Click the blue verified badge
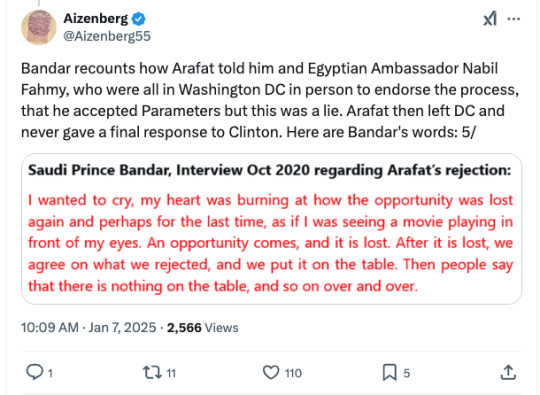The height and width of the screenshot is (395, 540). tap(138, 19)
